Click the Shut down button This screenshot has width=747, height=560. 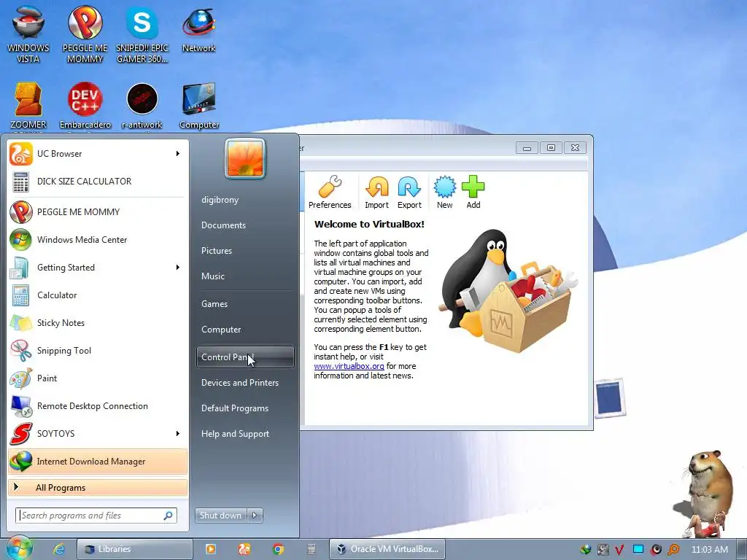click(x=220, y=516)
